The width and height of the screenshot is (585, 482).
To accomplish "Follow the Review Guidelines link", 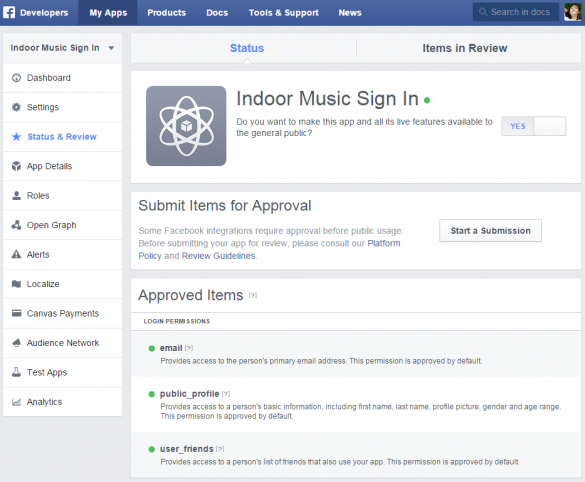I will click(x=218, y=256).
